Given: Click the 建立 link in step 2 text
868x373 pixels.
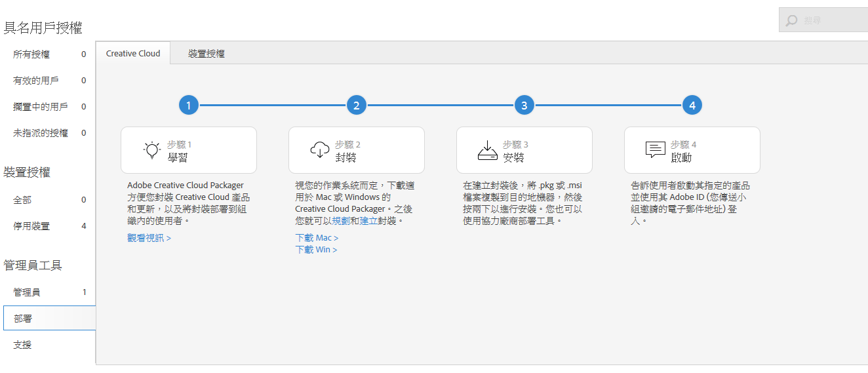Looking at the screenshot, I should (368, 221).
